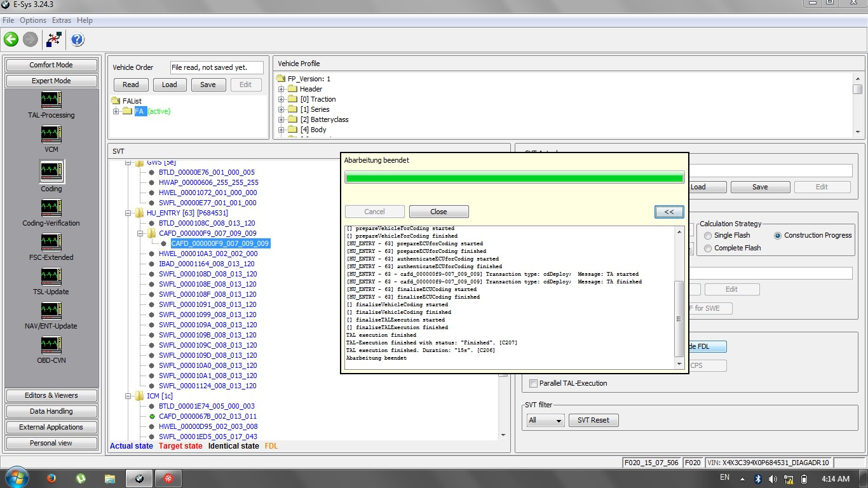
Task: Open the TAL-Processing module icon
Action: [51, 100]
